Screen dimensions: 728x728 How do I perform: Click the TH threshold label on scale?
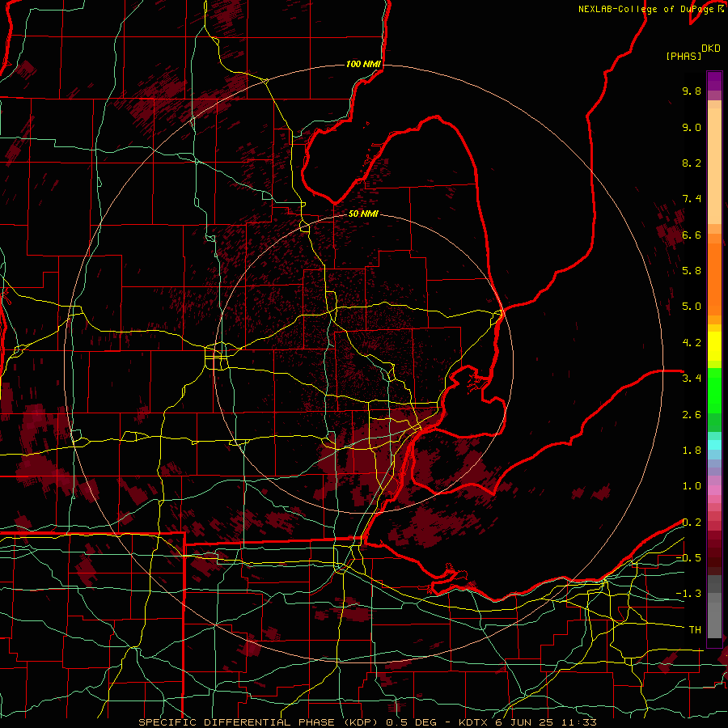695,630
